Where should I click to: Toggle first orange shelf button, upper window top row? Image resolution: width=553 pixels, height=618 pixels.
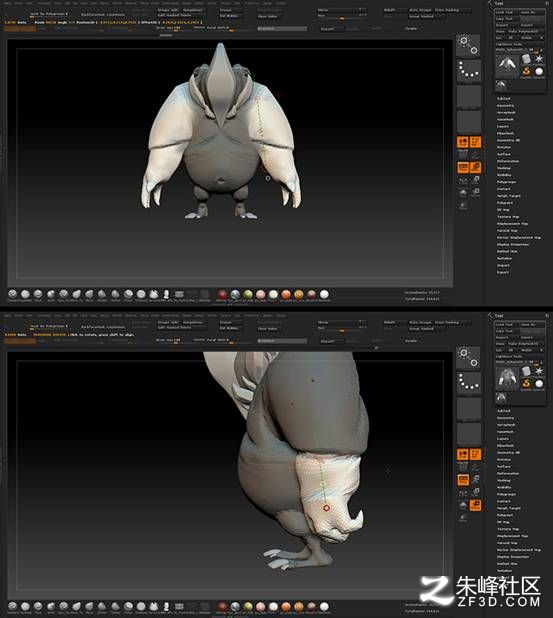[x=463, y=142]
